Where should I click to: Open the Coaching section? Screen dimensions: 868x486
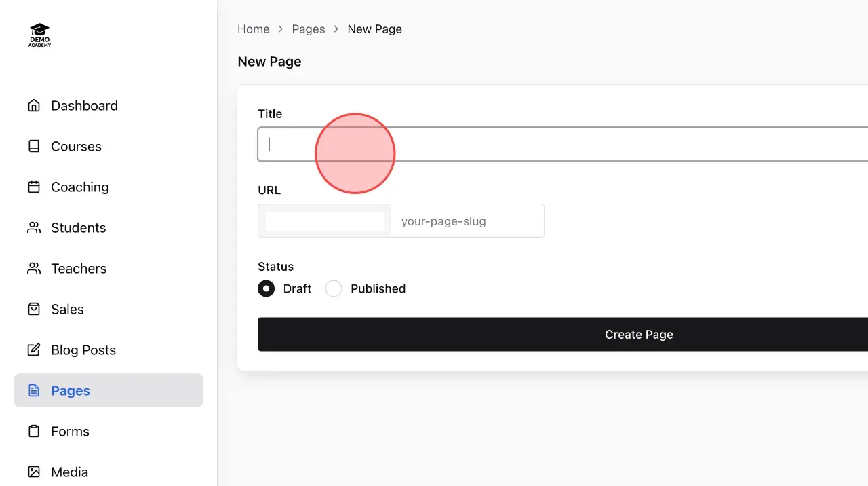pos(108,187)
